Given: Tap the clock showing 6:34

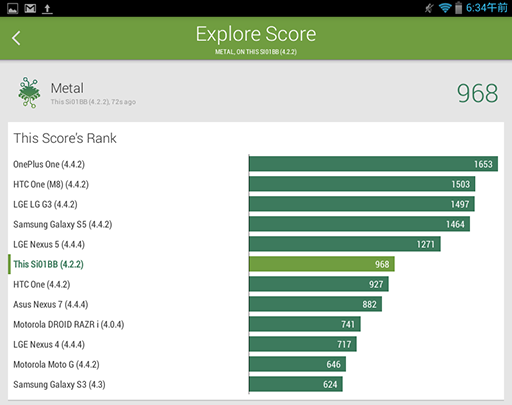Looking at the screenshot, I should coord(486,8).
